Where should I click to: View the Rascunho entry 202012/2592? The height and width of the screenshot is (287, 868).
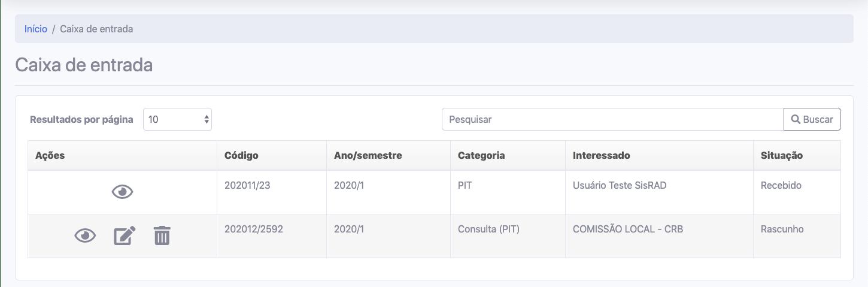pos(85,236)
